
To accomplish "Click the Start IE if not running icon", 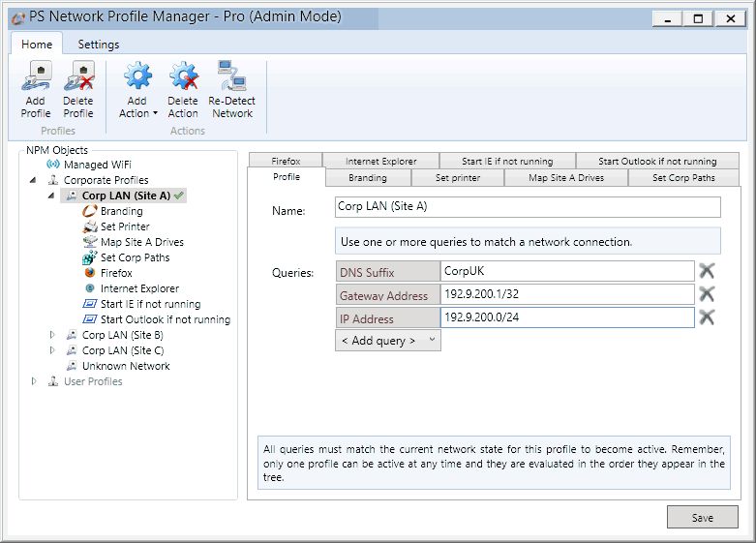I will (x=90, y=304).
